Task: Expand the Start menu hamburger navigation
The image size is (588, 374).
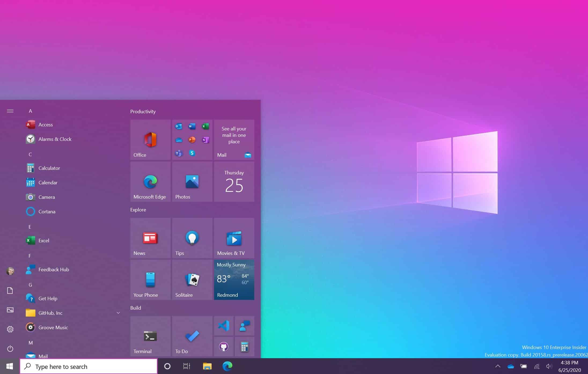Action: [x=10, y=111]
